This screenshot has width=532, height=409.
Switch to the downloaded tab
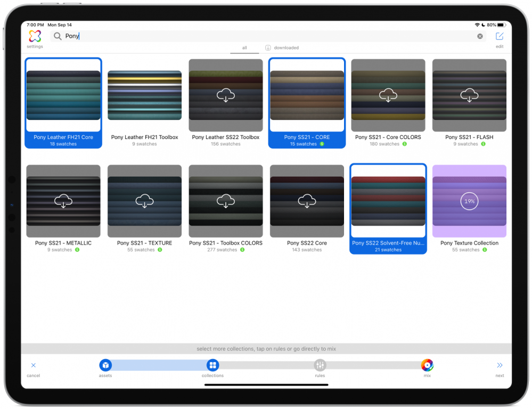pos(282,47)
